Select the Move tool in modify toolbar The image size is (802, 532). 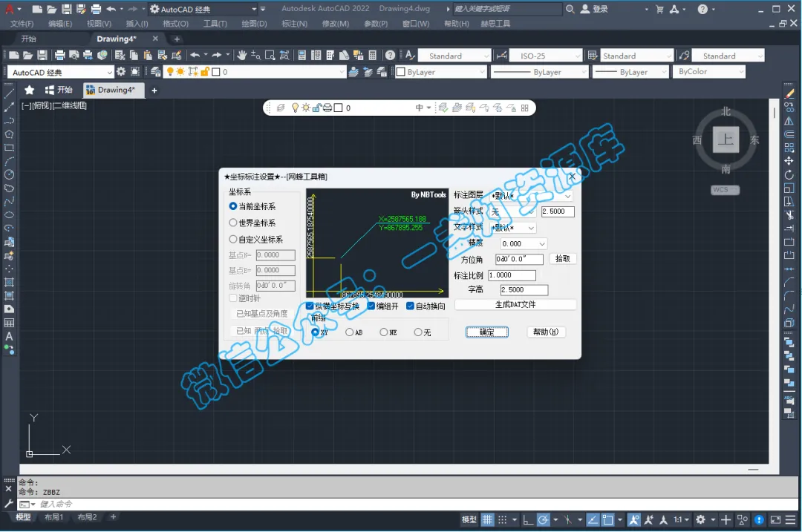789,161
